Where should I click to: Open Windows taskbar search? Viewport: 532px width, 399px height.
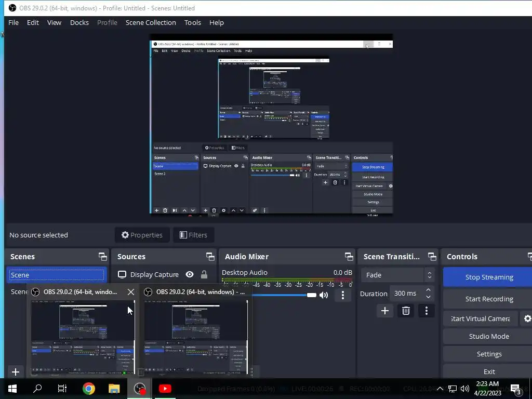click(37, 389)
